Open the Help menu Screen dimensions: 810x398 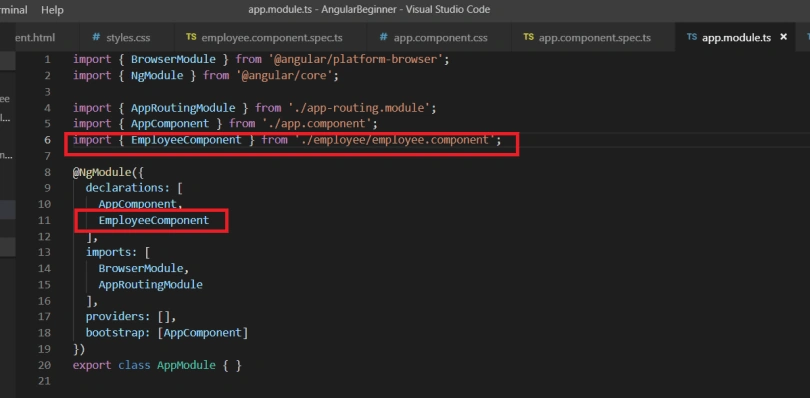tap(52, 9)
